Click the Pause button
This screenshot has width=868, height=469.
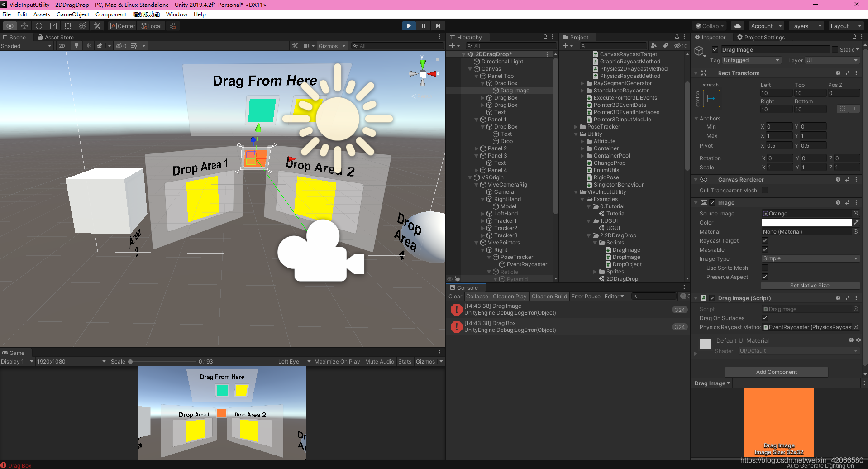point(424,26)
